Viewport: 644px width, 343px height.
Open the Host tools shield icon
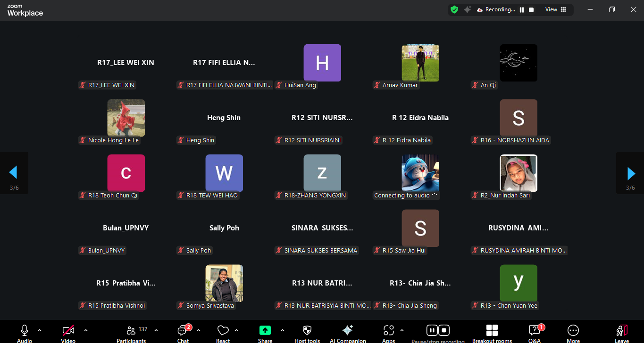307,331
